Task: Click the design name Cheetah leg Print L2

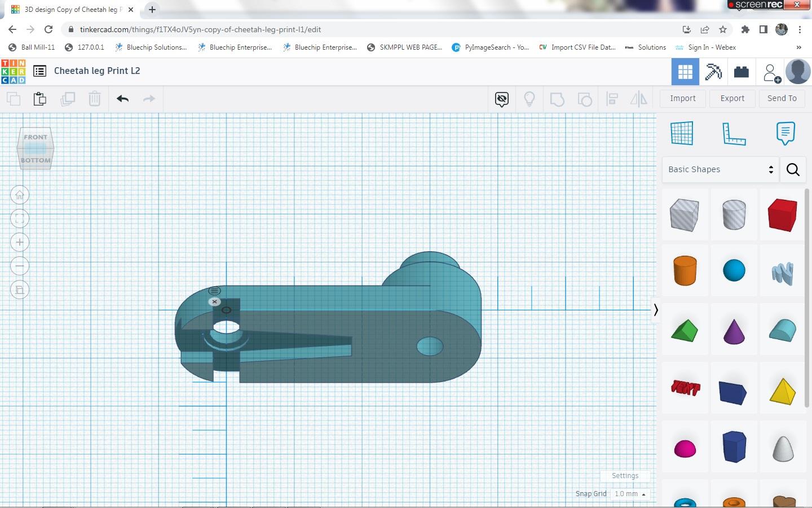Action: pos(97,71)
